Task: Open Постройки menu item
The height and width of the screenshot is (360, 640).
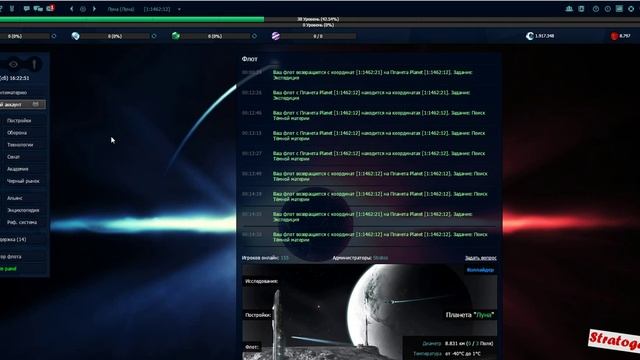Action: coord(19,121)
